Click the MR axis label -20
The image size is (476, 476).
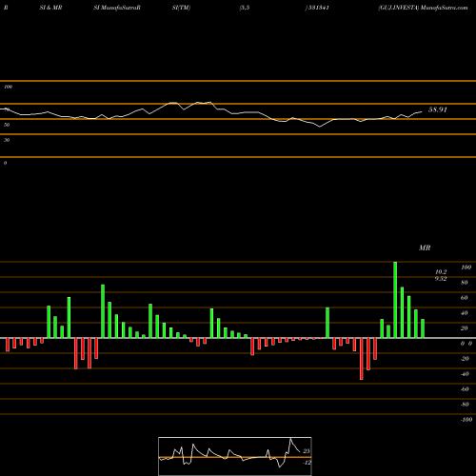pyautogui.click(x=465, y=359)
